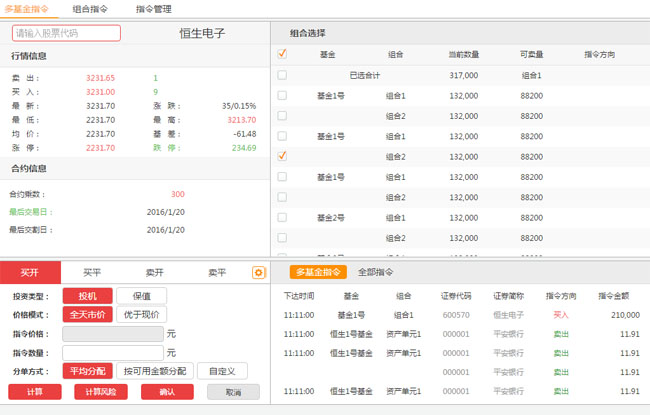Uncheck the ticked orange row checkbox
The image size is (650, 415).
pyautogui.click(x=282, y=156)
